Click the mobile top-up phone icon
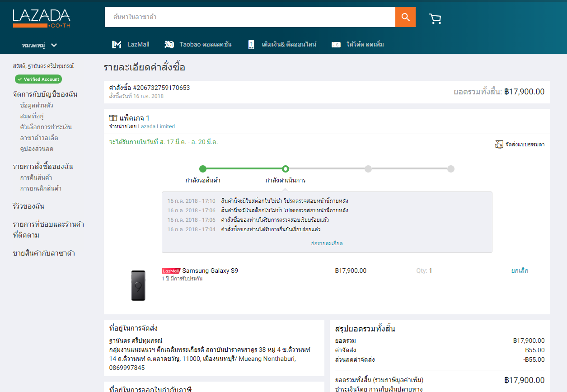Screen dimensions: 567x392 [251, 44]
